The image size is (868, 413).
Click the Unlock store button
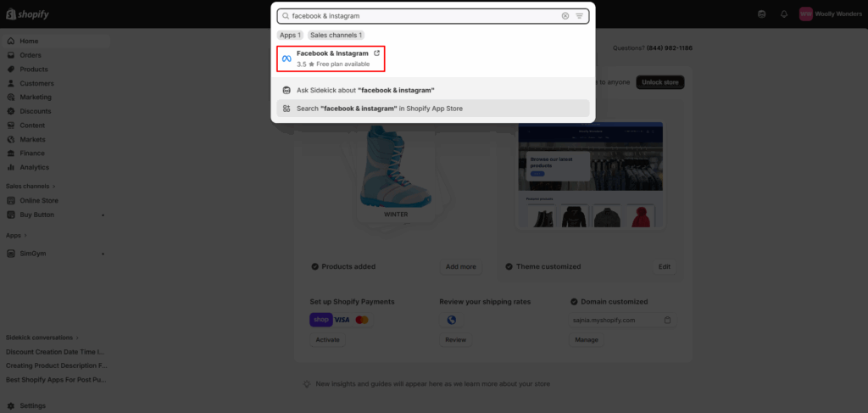(x=660, y=82)
